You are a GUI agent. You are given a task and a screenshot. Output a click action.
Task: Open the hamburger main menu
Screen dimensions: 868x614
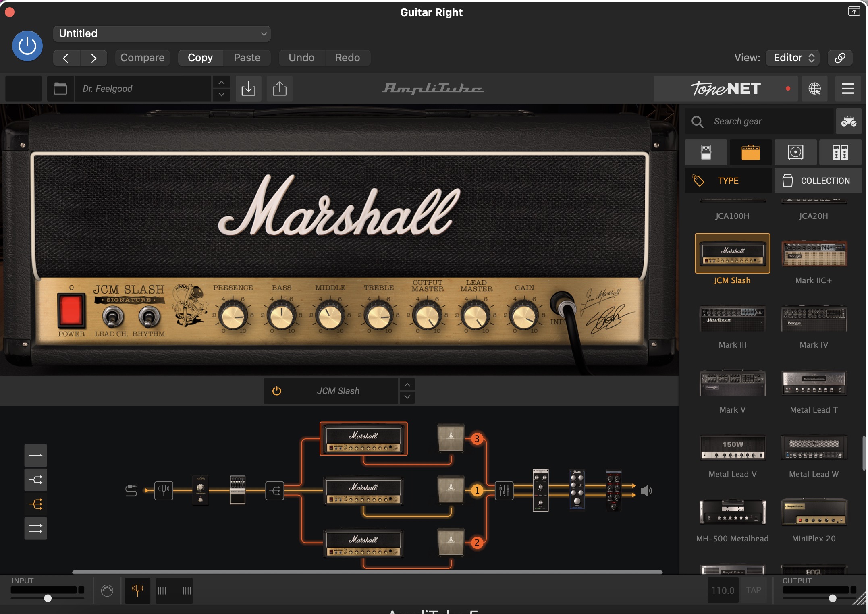[848, 88]
